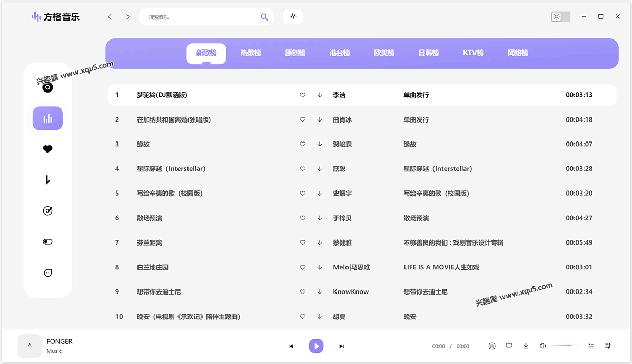Show lyrics using the 词 icon
Image resolution: width=632 pixels, height=364 pixels.
(492, 346)
